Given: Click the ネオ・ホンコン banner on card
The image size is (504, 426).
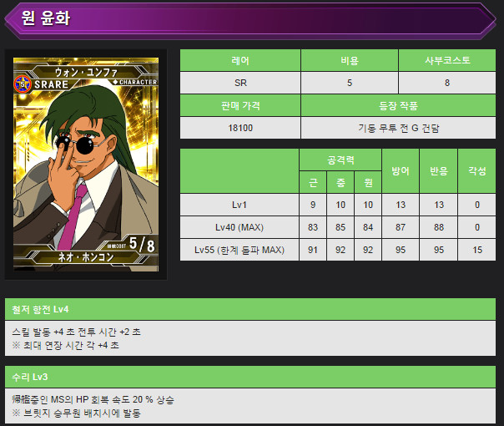Looking at the screenshot, I should [86, 257].
